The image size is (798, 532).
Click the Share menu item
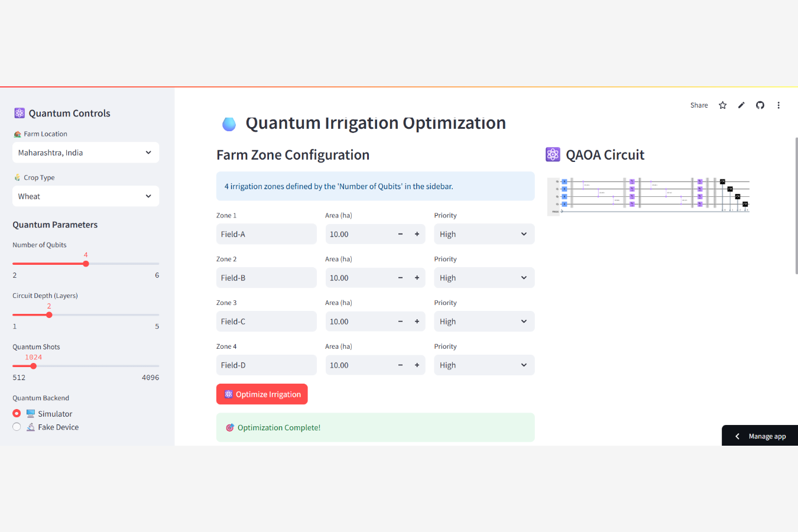coord(699,105)
